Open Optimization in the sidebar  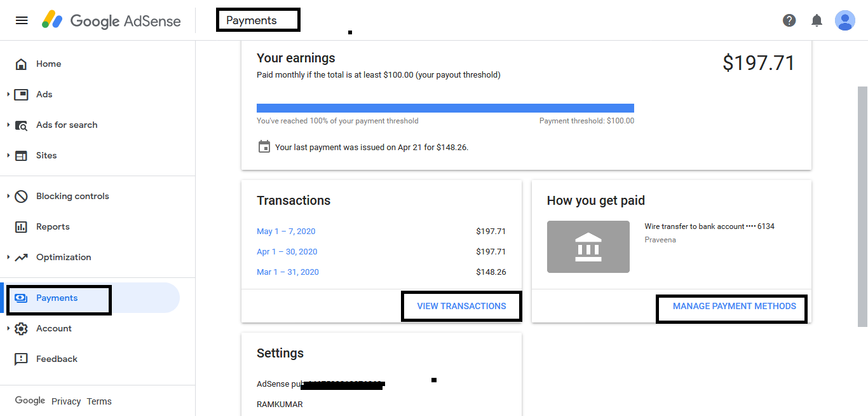(64, 258)
